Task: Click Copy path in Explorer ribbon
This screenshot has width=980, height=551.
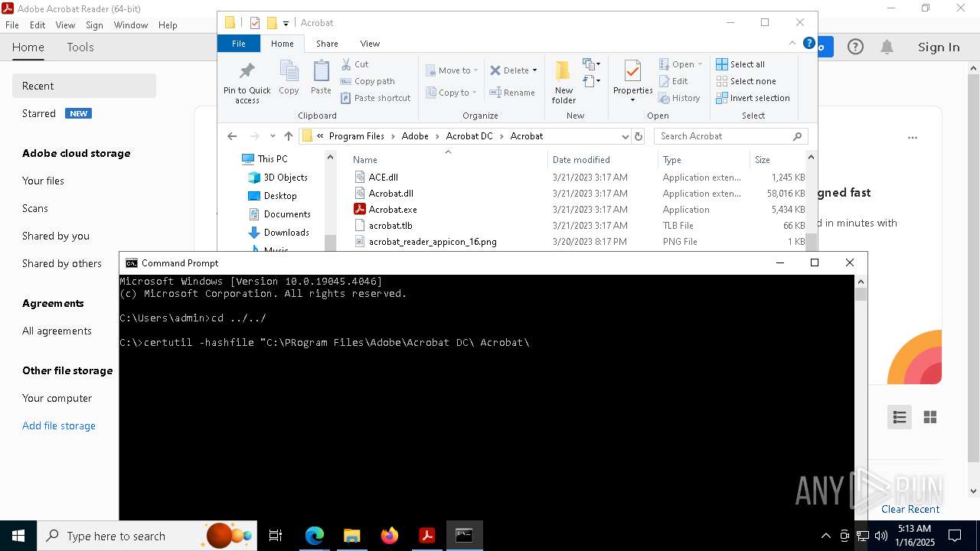Action: pyautogui.click(x=367, y=81)
